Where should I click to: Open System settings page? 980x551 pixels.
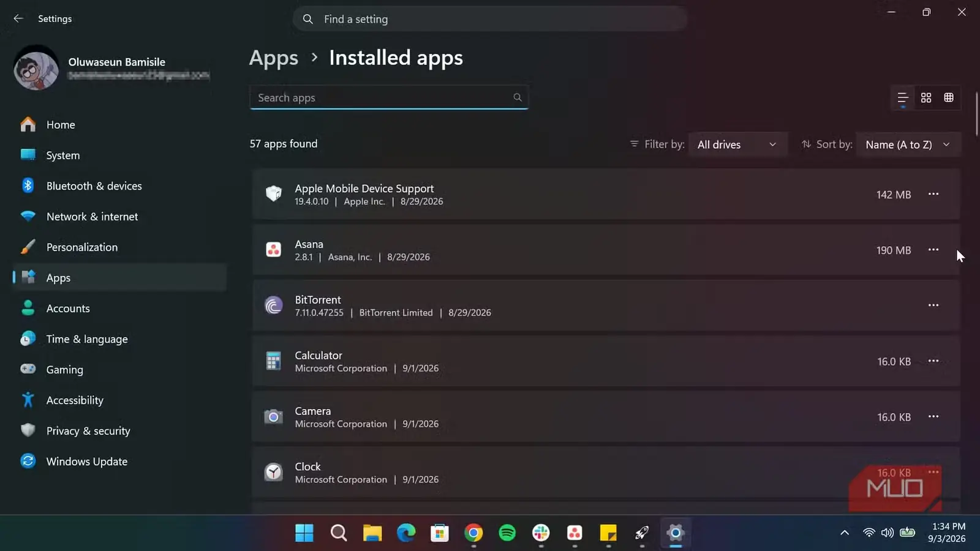(119, 155)
